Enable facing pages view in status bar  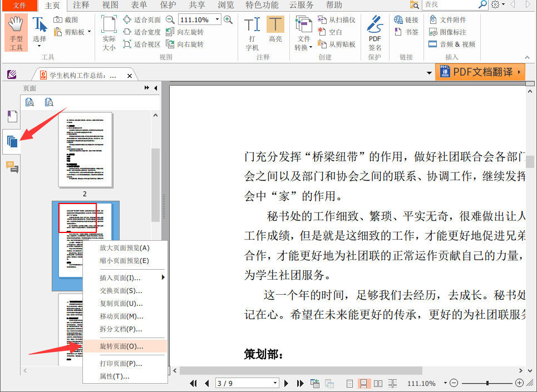click(378, 383)
